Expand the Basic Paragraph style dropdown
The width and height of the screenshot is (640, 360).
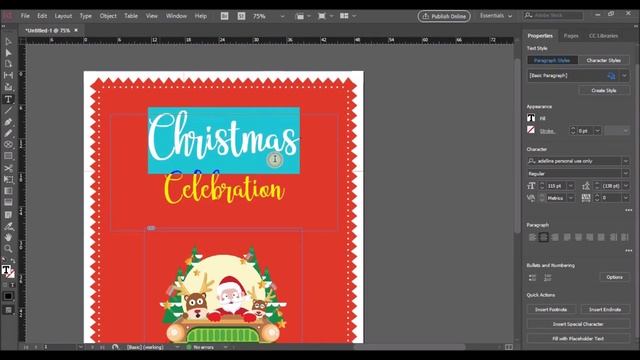pos(624,76)
